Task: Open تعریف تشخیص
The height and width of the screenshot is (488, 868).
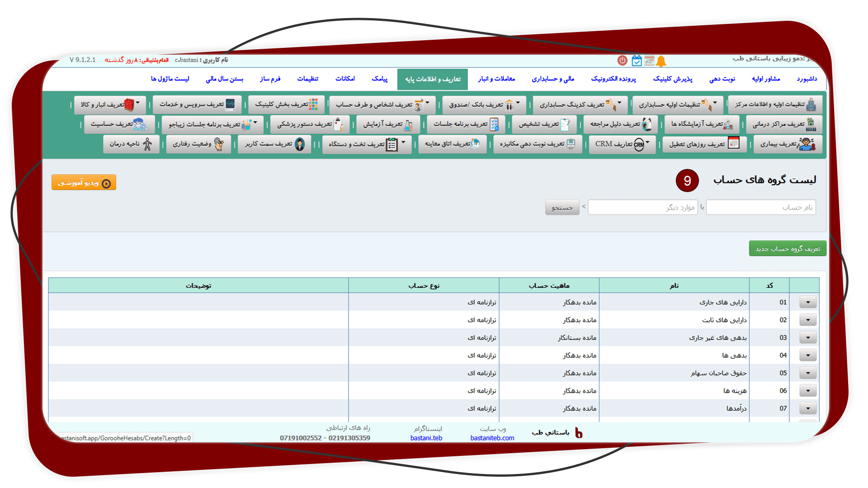Action: (544, 124)
